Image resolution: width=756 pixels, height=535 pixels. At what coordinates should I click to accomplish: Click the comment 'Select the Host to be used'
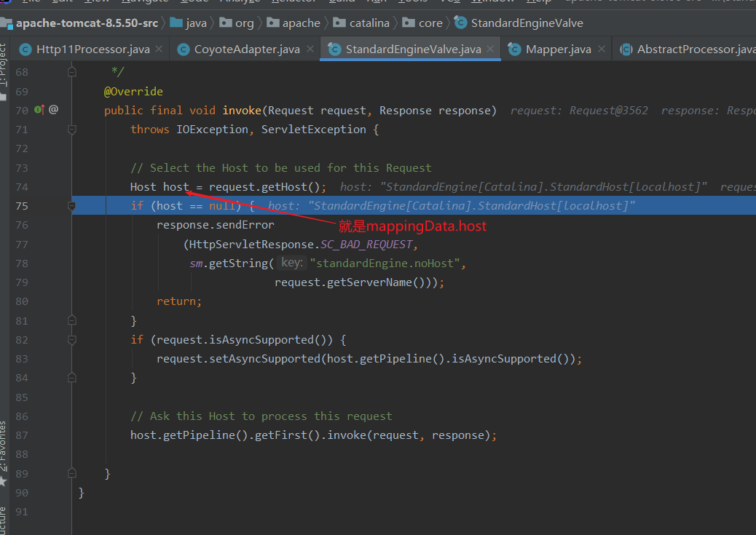[x=280, y=167]
